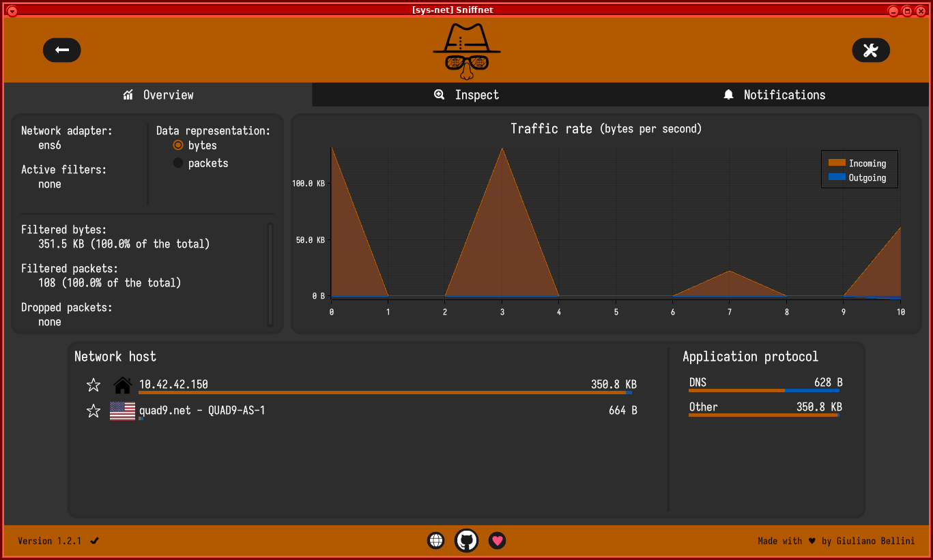Click the traffic peak at x-axis 3
Viewport: 933px width, 560px height.
(x=502, y=149)
